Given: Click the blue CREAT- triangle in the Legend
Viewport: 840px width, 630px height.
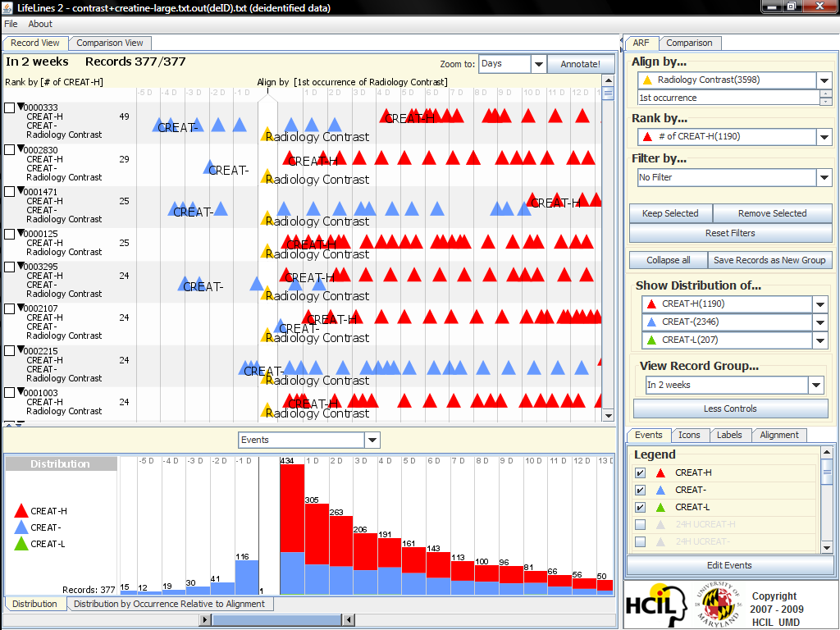Looking at the screenshot, I should pos(660,491).
